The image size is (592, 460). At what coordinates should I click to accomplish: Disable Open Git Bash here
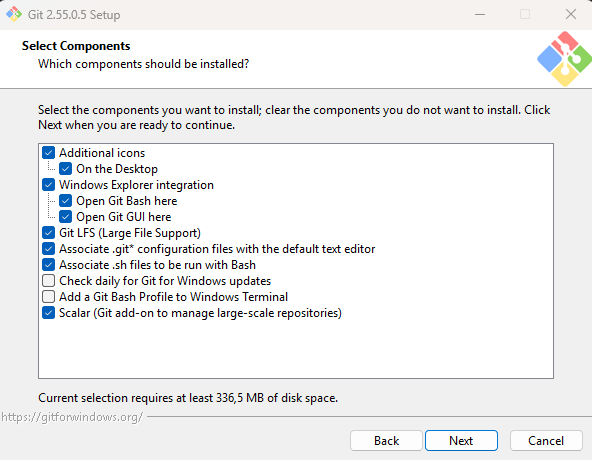coord(65,201)
